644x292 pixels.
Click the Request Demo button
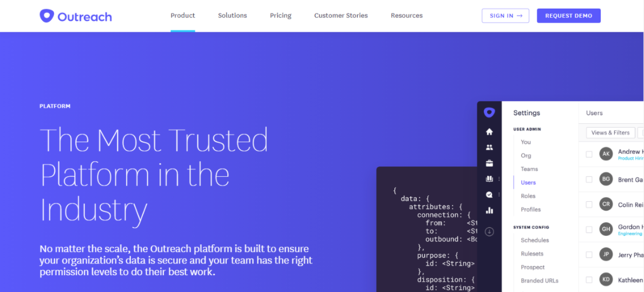(x=568, y=16)
